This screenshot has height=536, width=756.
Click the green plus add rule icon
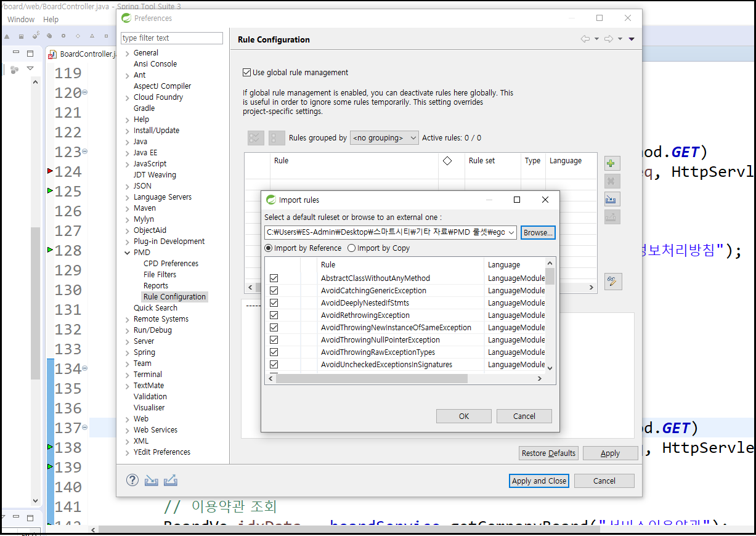pos(612,163)
